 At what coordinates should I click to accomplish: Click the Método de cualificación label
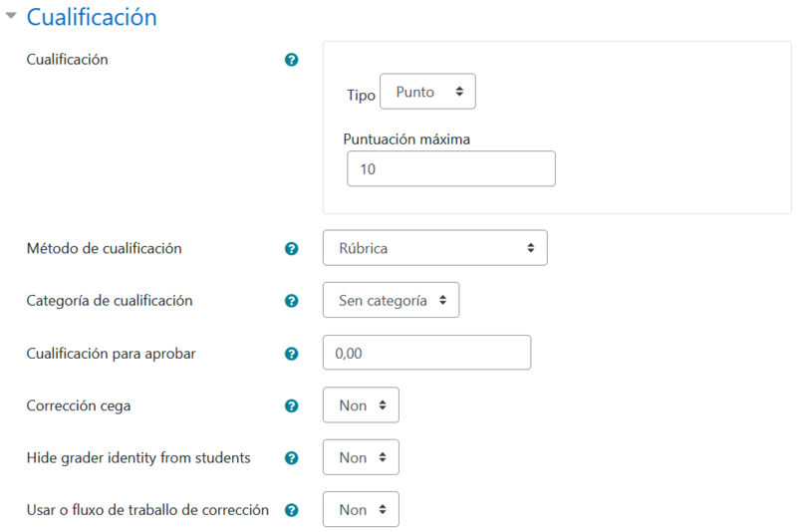tap(105, 248)
